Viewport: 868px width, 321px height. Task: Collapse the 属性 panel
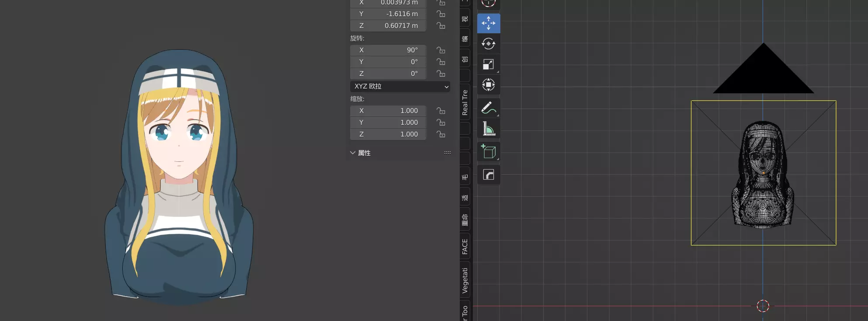point(352,153)
